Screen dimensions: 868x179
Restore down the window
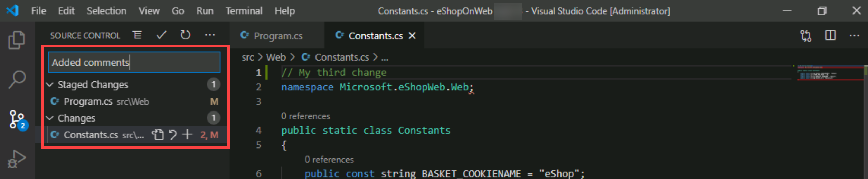[x=822, y=11]
